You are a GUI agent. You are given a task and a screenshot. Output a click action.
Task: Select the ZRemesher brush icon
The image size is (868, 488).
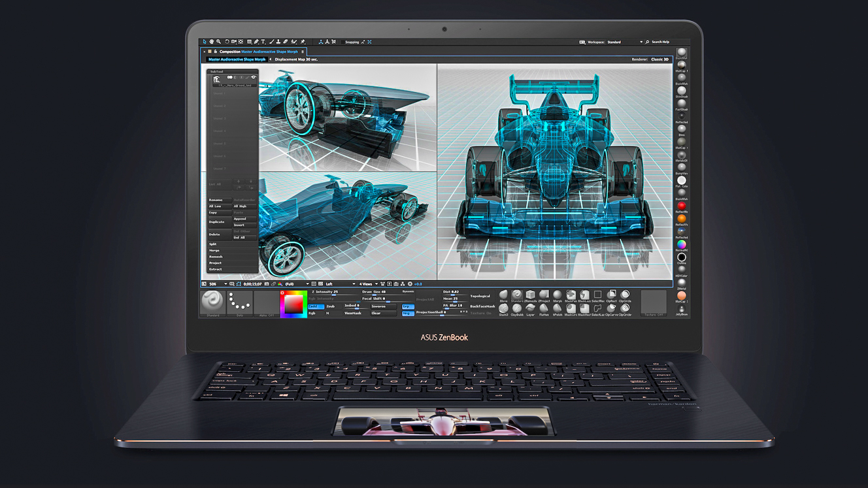(530, 295)
